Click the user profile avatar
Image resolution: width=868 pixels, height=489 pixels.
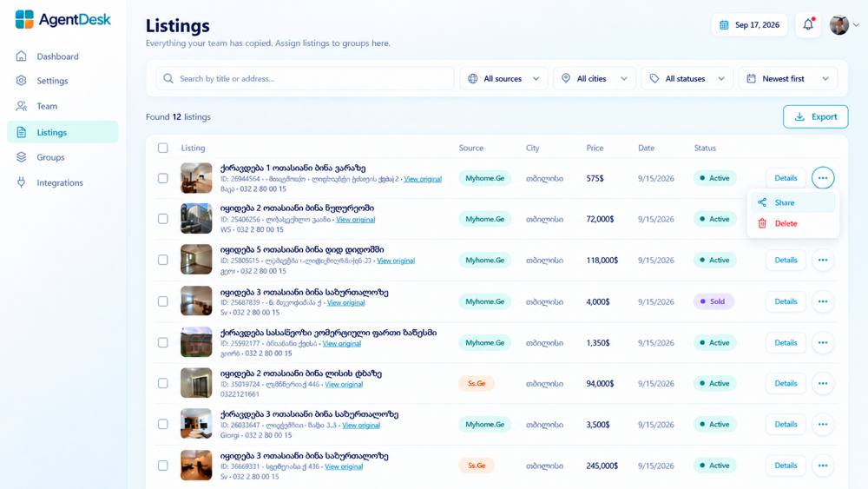pos(839,25)
